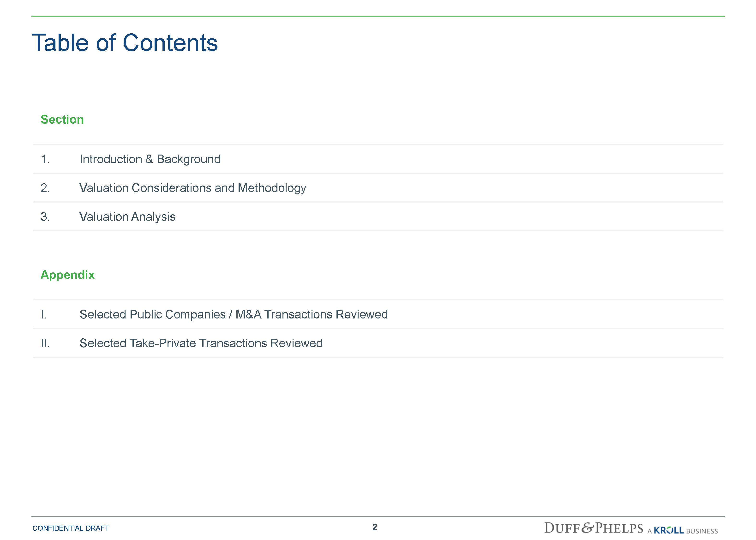Click the green 'Section' heading
This screenshot has height=540, width=756.
tap(62, 120)
